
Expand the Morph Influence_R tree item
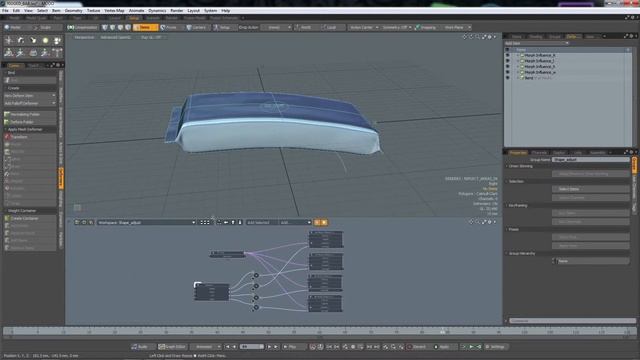click(518, 55)
